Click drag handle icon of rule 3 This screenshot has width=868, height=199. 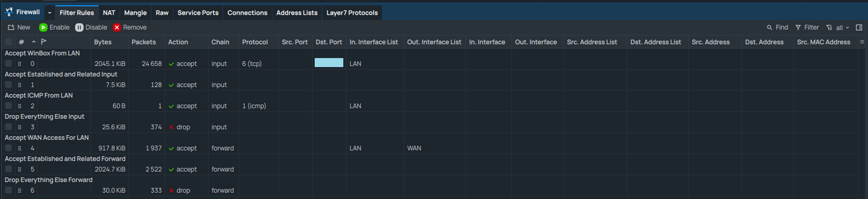[x=20, y=127]
